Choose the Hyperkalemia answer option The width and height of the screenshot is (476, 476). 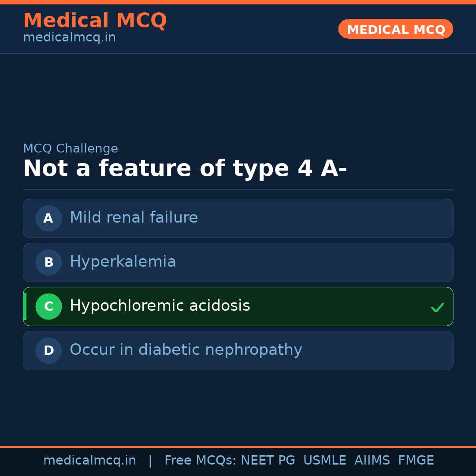click(x=123, y=262)
